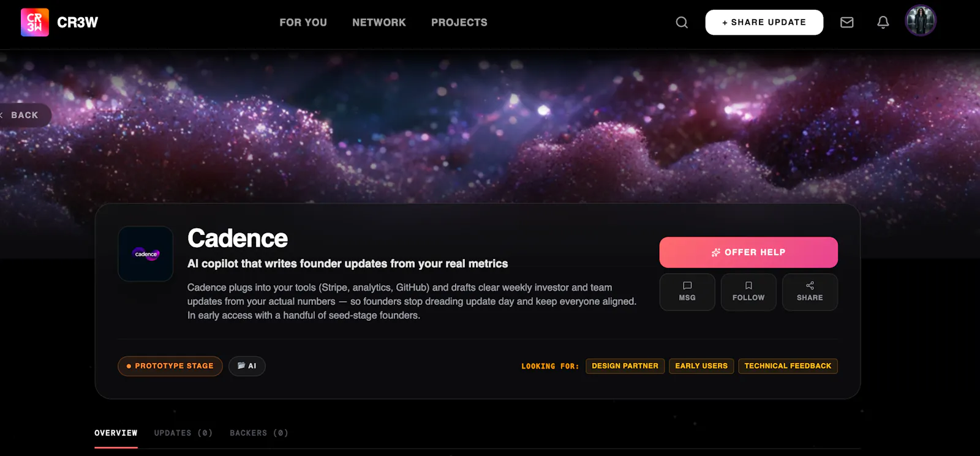The image size is (980, 456).
Task: Click the Offer Help button
Action: [748, 252]
